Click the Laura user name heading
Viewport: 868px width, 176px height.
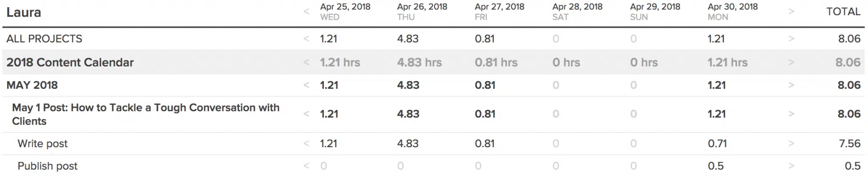[24, 12]
